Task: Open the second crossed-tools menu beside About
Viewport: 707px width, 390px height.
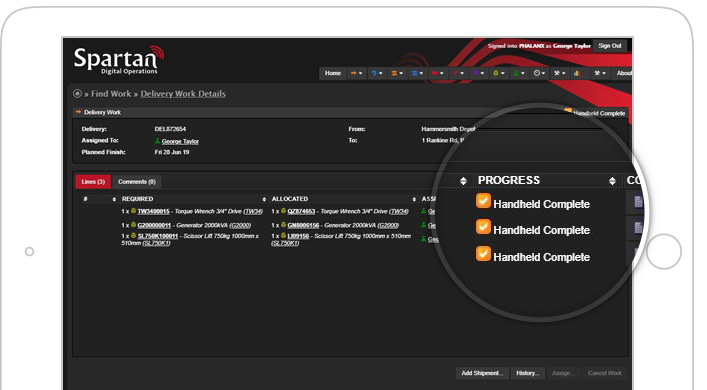Action: (600, 73)
